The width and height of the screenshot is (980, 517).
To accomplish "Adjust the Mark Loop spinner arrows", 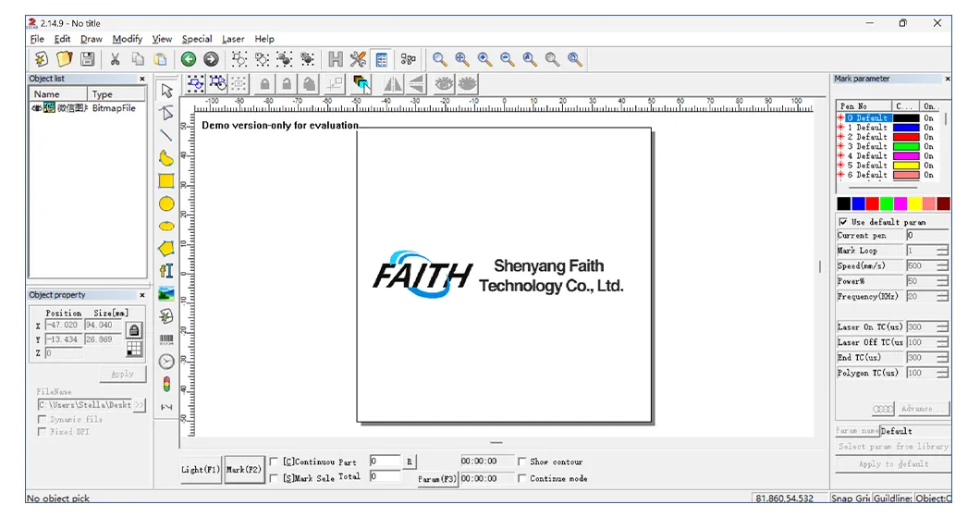I will [x=942, y=251].
